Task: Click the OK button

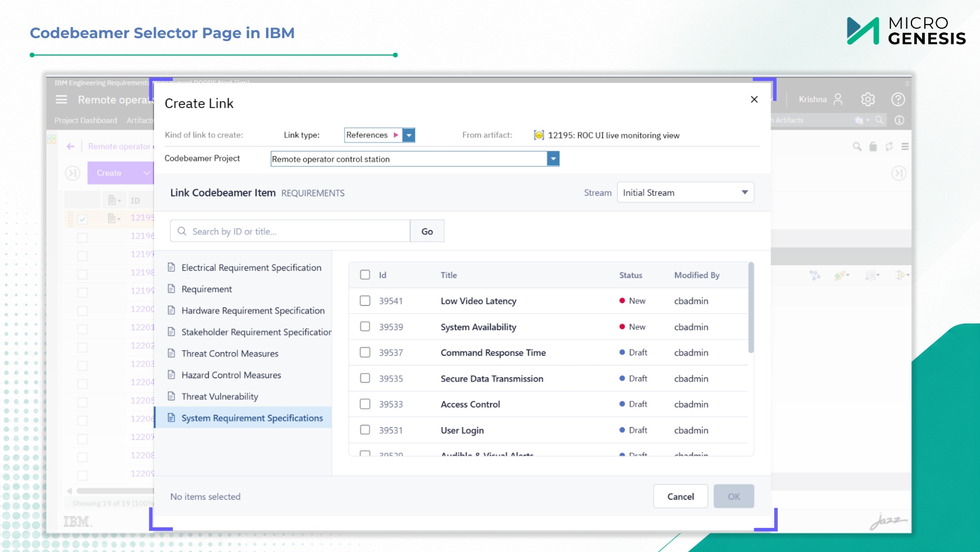Action: (x=734, y=496)
